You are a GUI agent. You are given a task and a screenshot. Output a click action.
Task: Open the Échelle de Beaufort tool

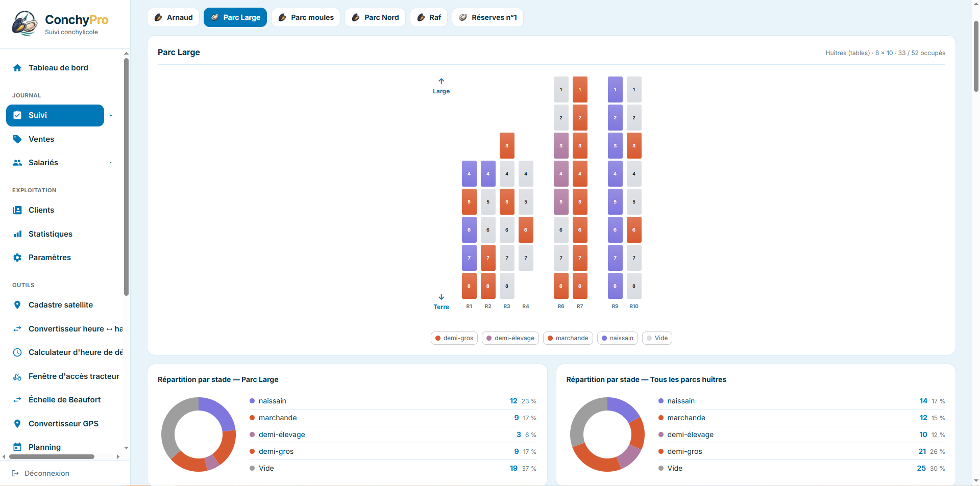click(x=64, y=400)
